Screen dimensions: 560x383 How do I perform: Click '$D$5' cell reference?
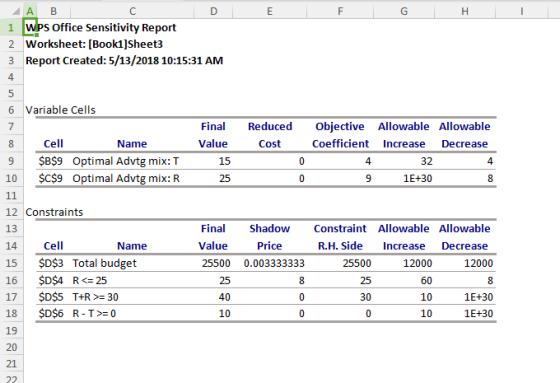click(x=51, y=297)
